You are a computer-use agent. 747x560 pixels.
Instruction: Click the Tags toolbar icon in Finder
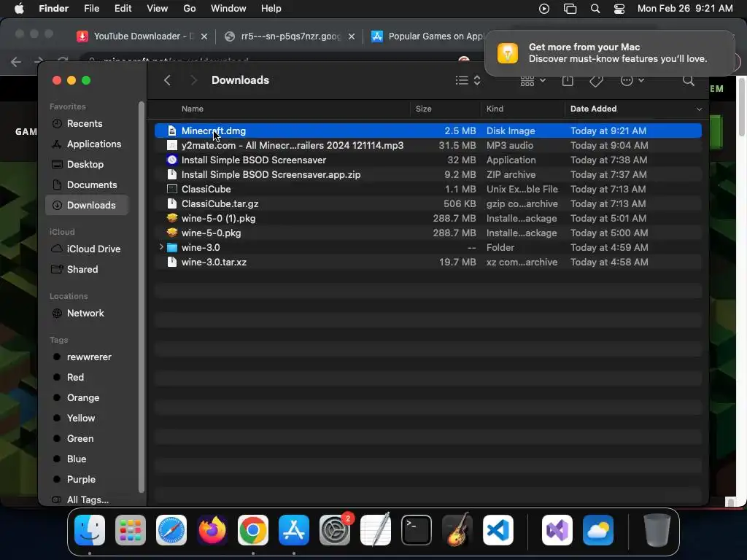tap(597, 81)
